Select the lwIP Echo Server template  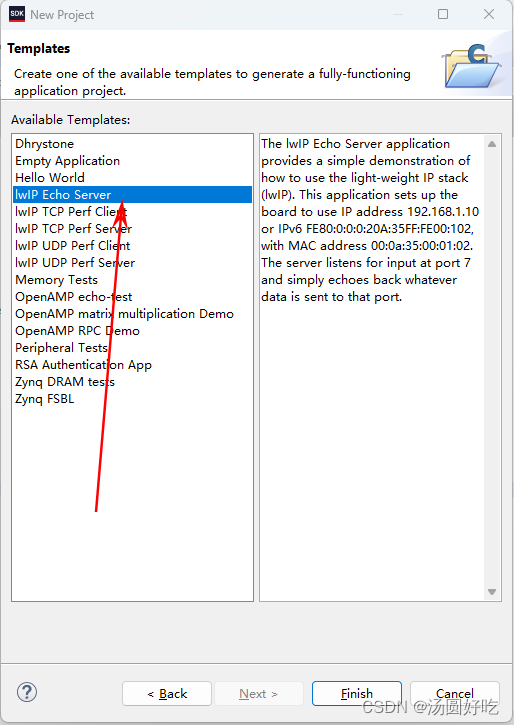[x=133, y=195]
